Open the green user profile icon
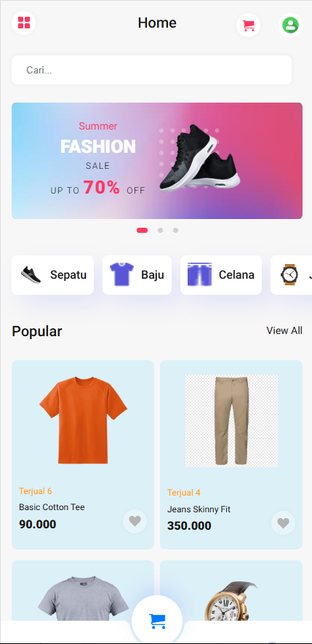 coord(291,25)
